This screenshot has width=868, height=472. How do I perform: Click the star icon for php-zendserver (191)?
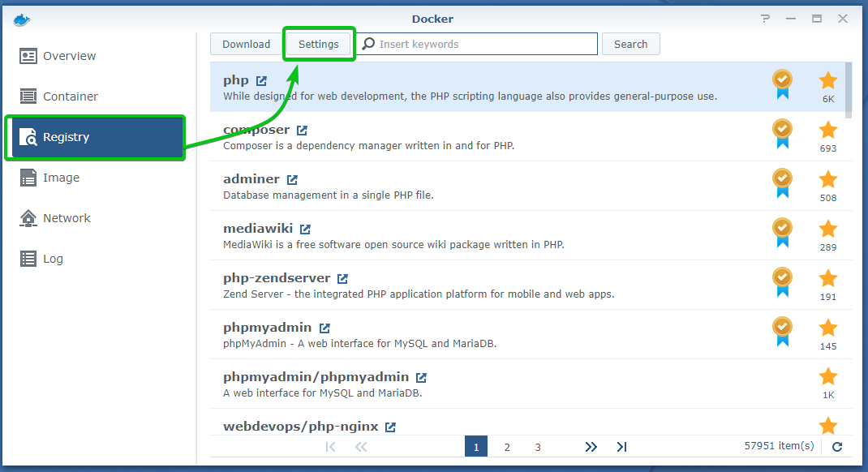pos(828,278)
